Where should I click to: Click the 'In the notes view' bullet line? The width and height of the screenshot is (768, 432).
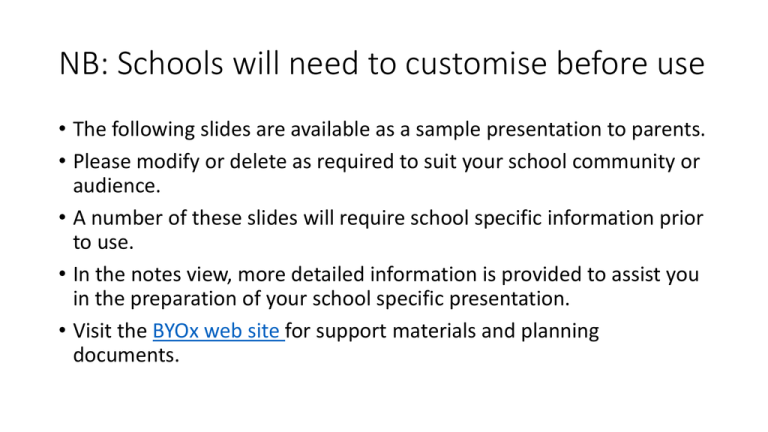point(386,274)
